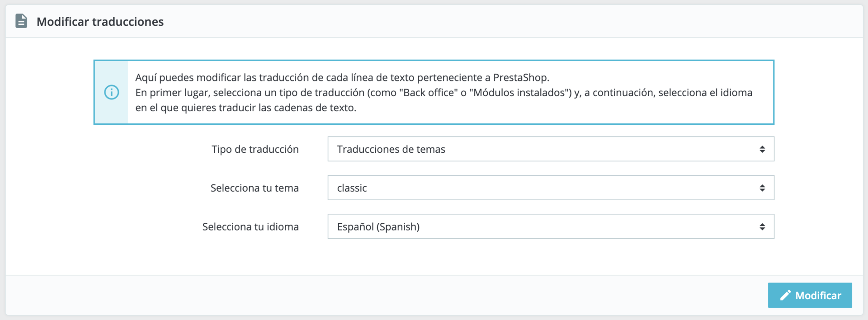This screenshot has height=320, width=868.
Task: Click the "Back office" text in the info message
Action: pyautogui.click(x=428, y=93)
